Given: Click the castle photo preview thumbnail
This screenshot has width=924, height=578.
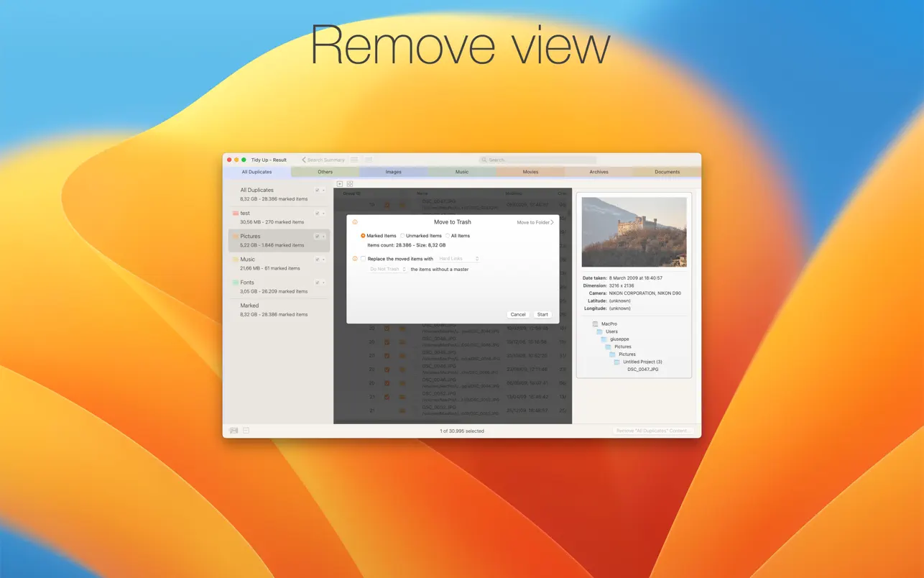Looking at the screenshot, I should click(x=634, y=231).
